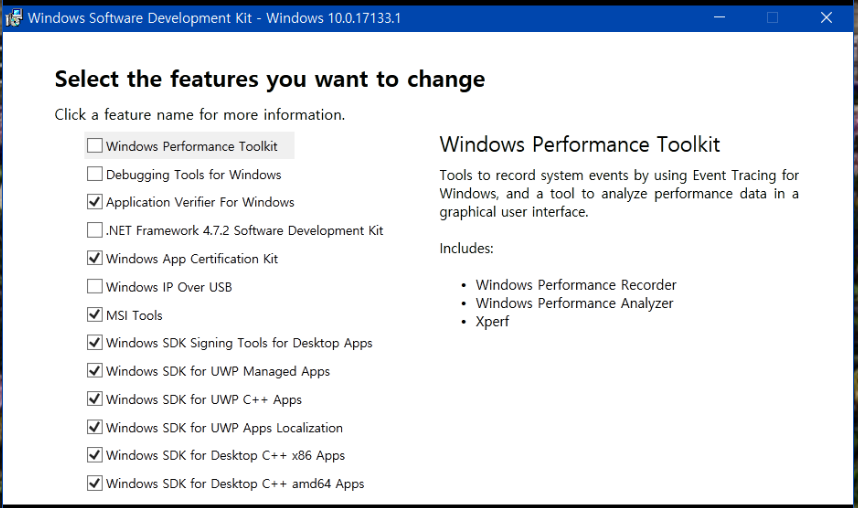Screen dimensions: 858x508
Task: Check the Debugging Tools for Windows box
Action: (95, 174)
